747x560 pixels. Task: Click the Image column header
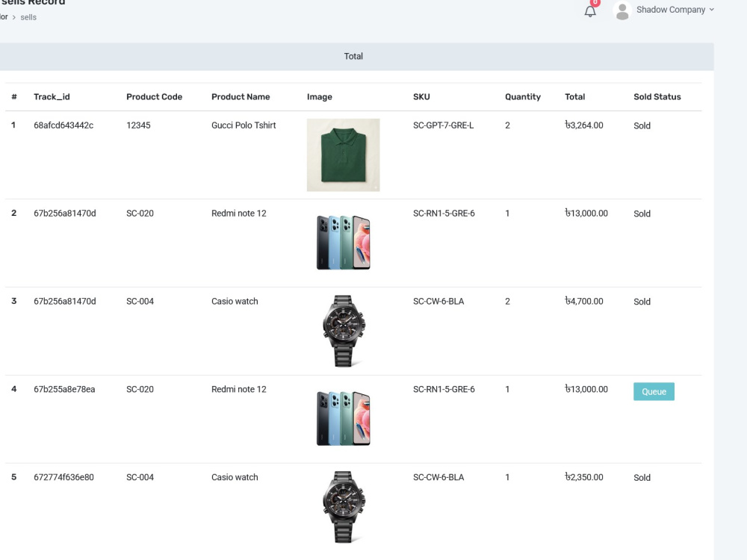[319, 96]
